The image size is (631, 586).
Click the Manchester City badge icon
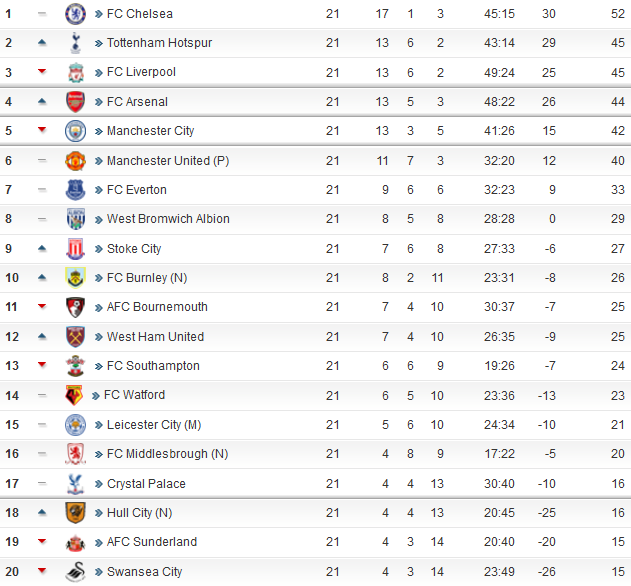75,131
